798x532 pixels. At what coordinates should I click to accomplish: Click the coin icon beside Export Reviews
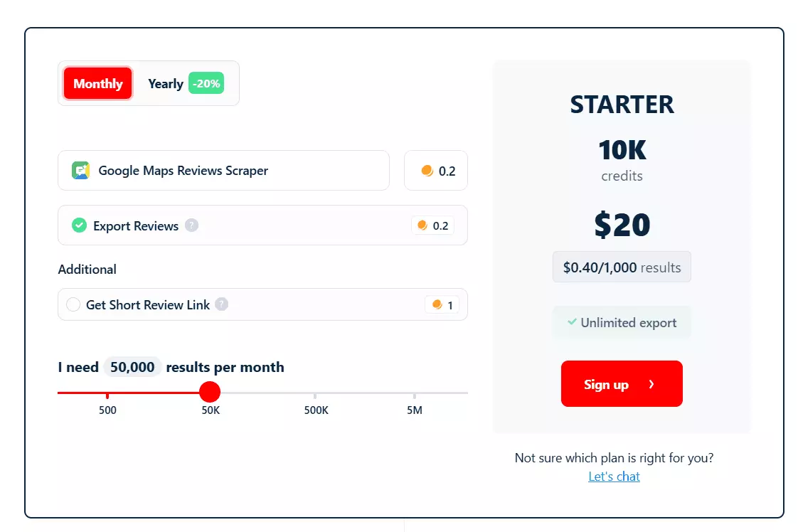(424, 225)
